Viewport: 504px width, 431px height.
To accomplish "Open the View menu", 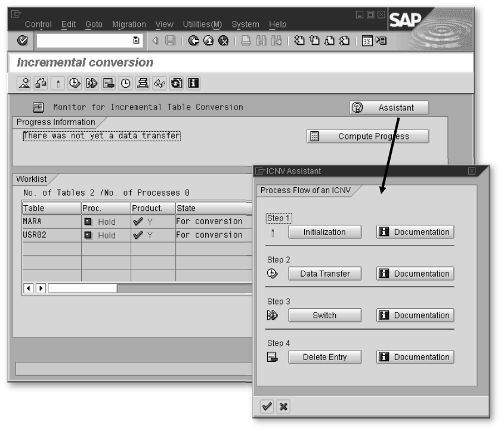I will tap(164, 24).
